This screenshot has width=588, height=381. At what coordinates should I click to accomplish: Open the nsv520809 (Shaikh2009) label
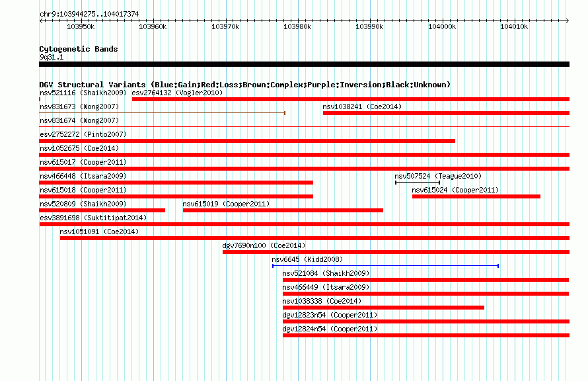click(x=83, y=204)
